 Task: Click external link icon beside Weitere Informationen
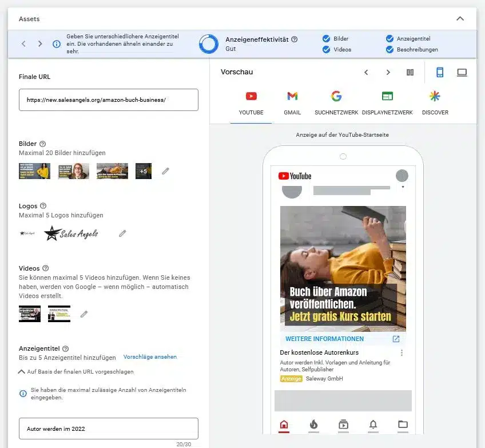point(396,339)
